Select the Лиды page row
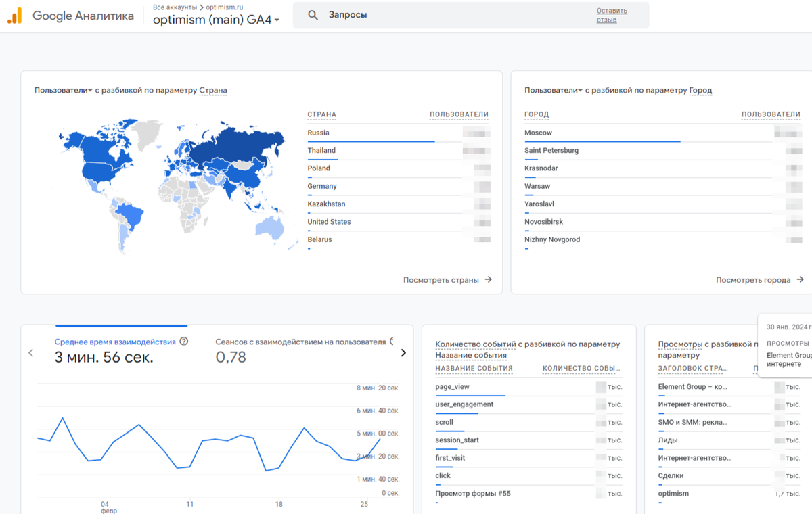812x514 pixels. (731, 440)
